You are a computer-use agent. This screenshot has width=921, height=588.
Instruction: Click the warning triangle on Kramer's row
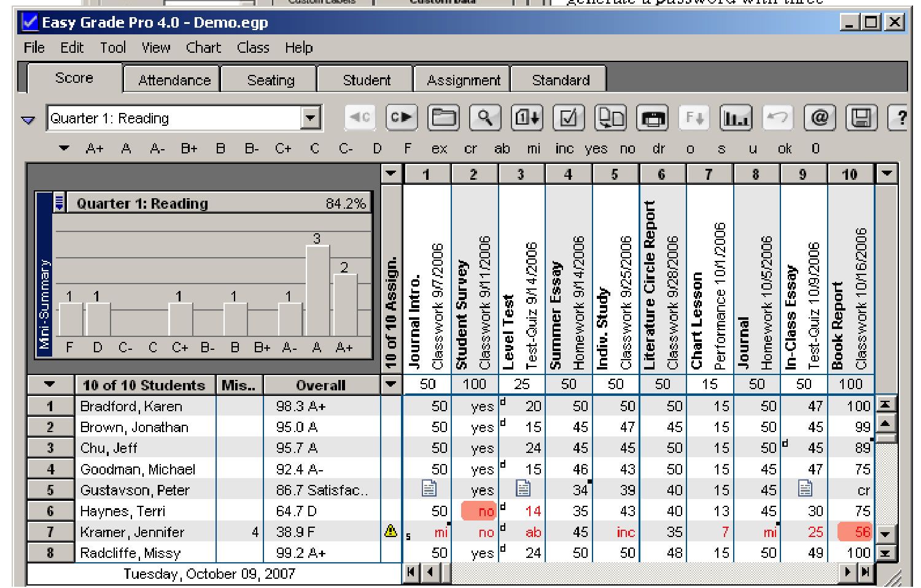tap(392, 532)
